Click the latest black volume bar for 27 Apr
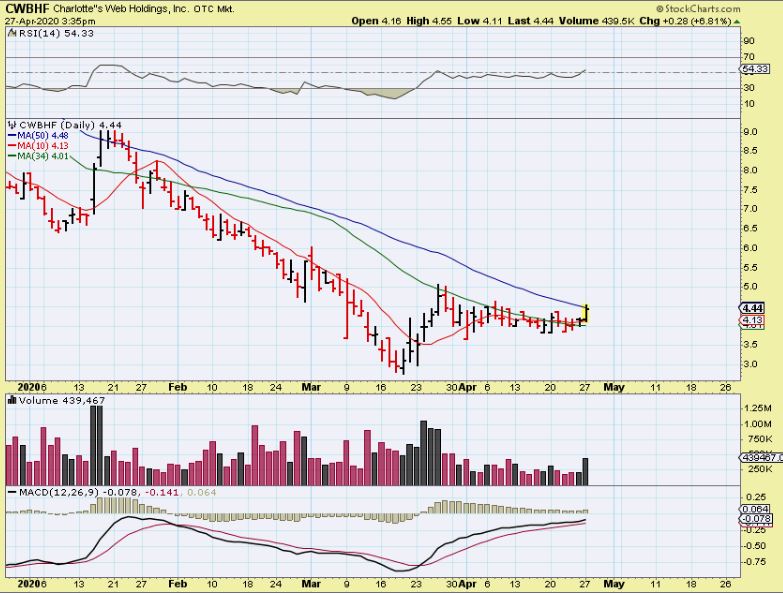 [585, 472]
